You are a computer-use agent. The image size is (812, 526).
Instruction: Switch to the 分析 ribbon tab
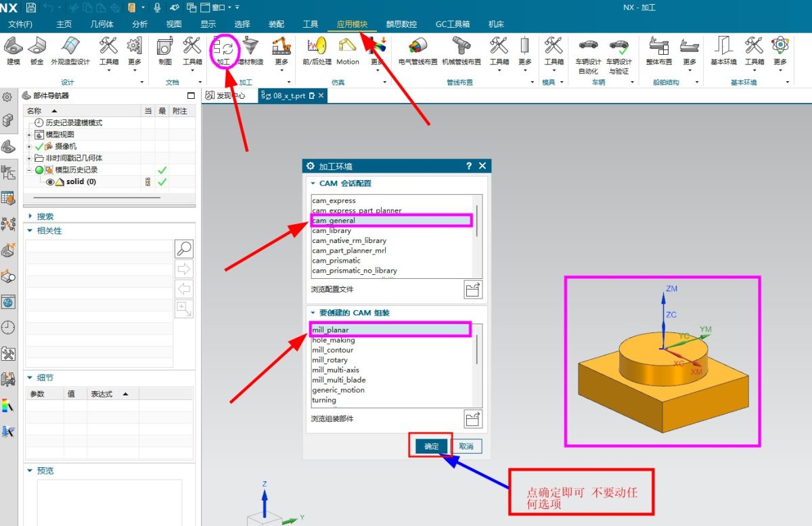pos(139,24)
